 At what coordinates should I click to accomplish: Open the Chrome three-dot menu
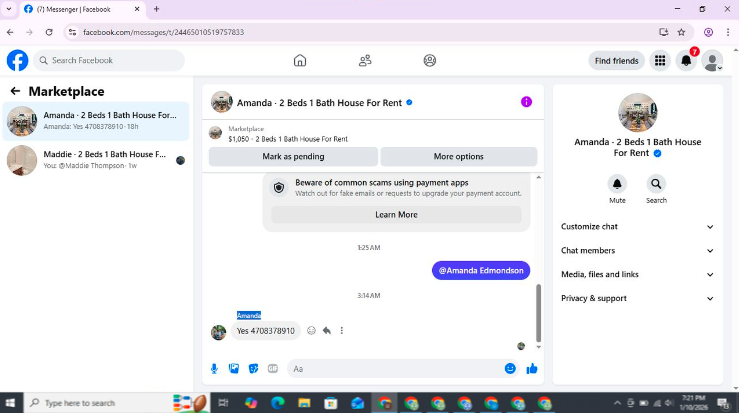pos(728,32)
